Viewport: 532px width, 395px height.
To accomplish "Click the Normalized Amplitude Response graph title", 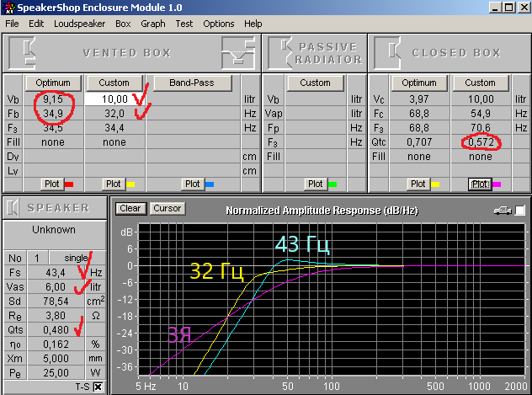I will (x=322, y=211).
